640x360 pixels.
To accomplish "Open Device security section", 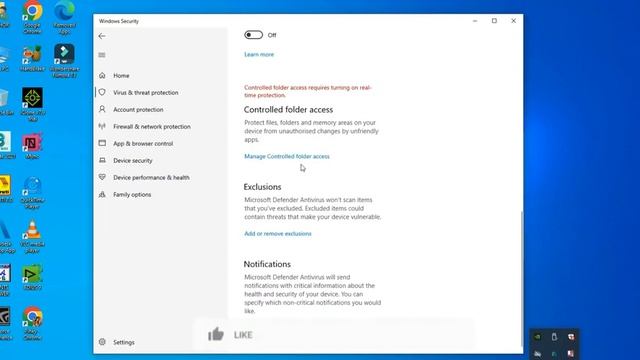I will click(x=133, y=161).
